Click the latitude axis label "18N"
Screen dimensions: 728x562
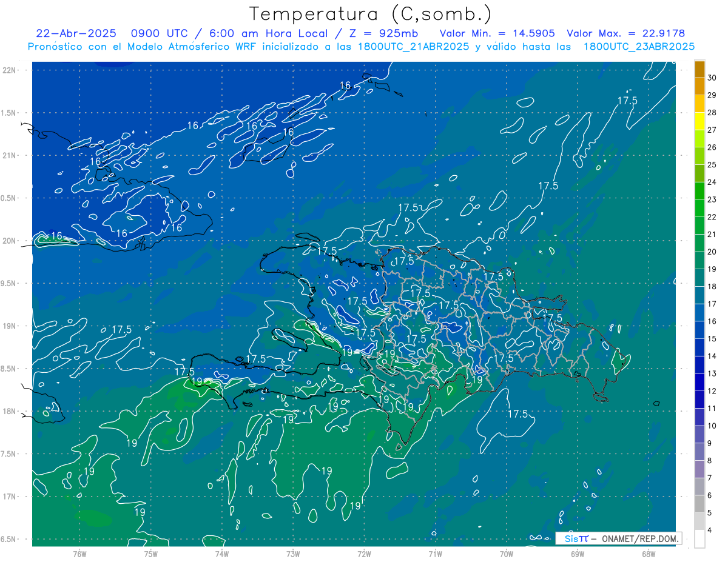9,412
